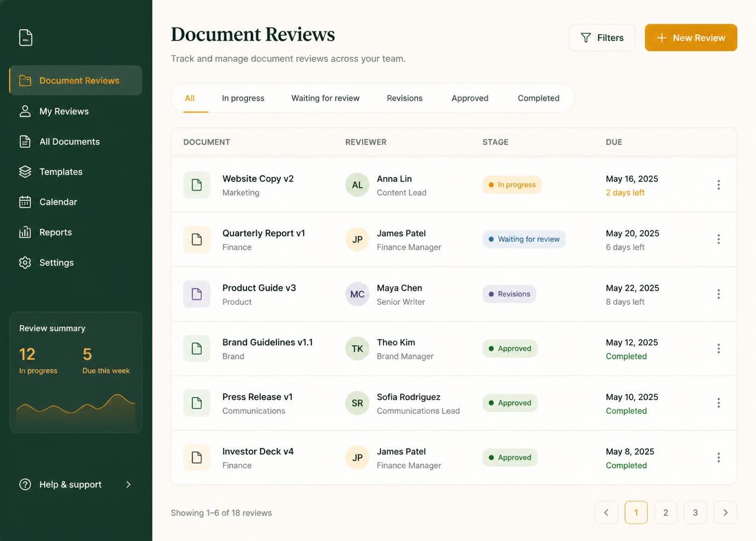This screenshot has width=756, height=541.
Task: Click the app logo document icon
Action: pyautogui.click(x=26, y=38)
